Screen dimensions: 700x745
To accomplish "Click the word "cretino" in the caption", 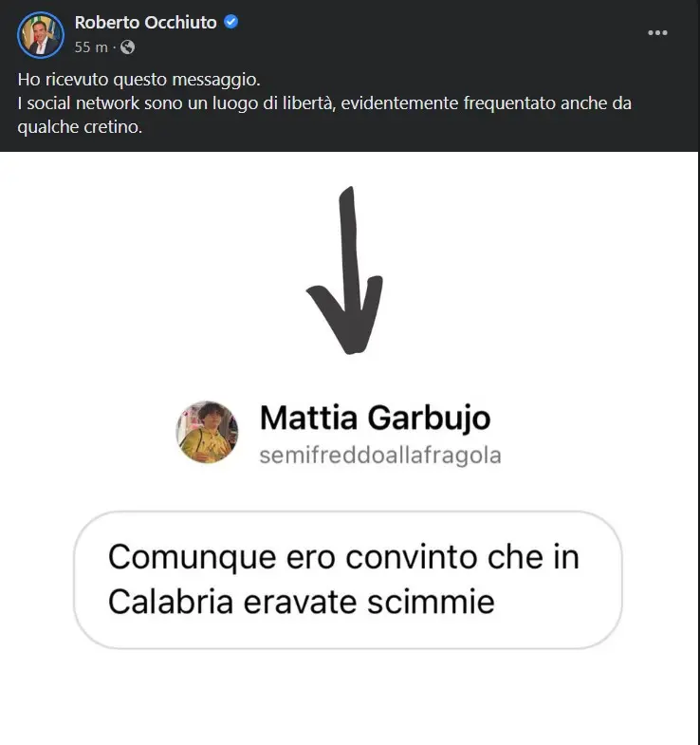I will (x=113, y=127).
